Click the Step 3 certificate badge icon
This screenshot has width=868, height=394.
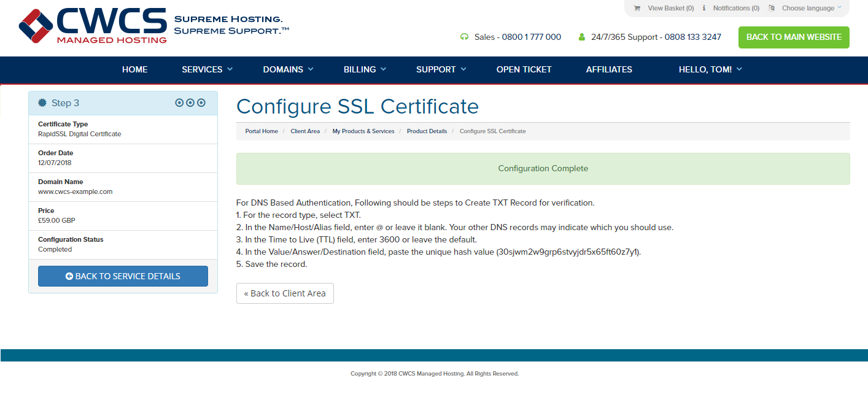pos(42,103)
